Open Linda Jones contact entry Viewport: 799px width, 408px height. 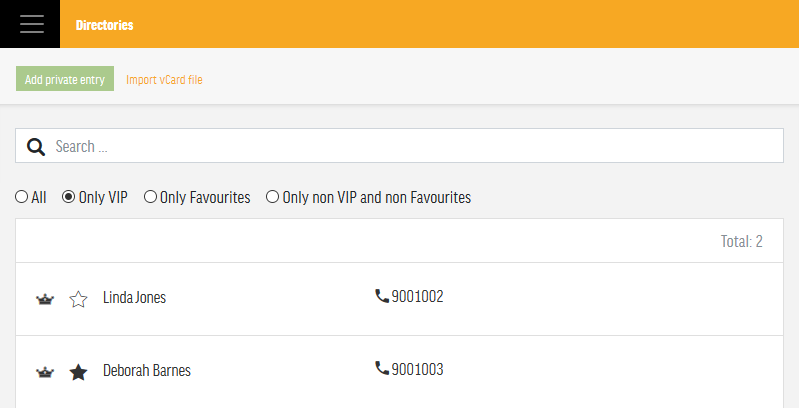pyautogui.click(x=135, y=297)
